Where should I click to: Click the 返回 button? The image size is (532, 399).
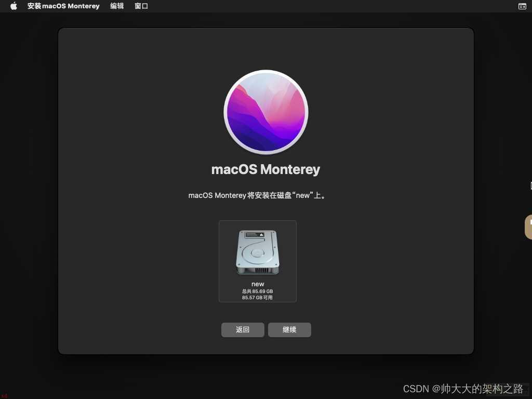243,329
